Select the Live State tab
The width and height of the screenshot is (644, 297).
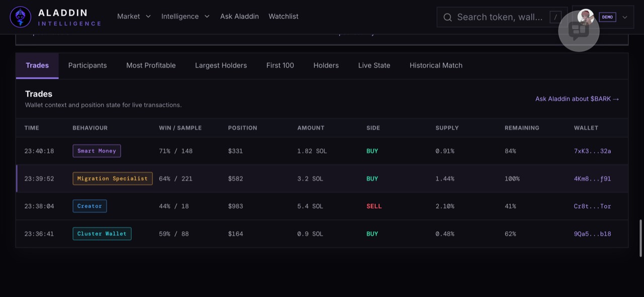coord(374,65)
